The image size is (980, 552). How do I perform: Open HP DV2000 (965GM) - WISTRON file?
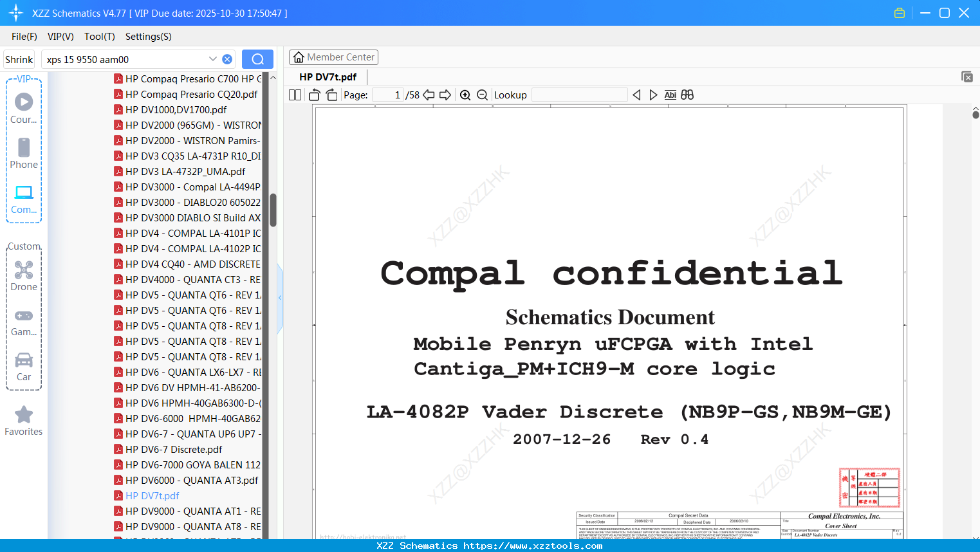pyautogui.click(x=188, y=125)
